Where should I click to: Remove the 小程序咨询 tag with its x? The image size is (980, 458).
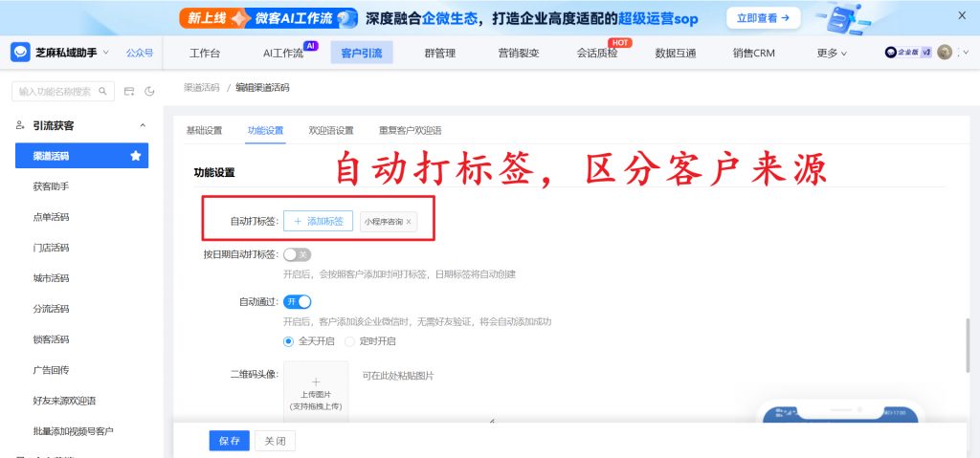pyautogui.click(x=409, y=222)
